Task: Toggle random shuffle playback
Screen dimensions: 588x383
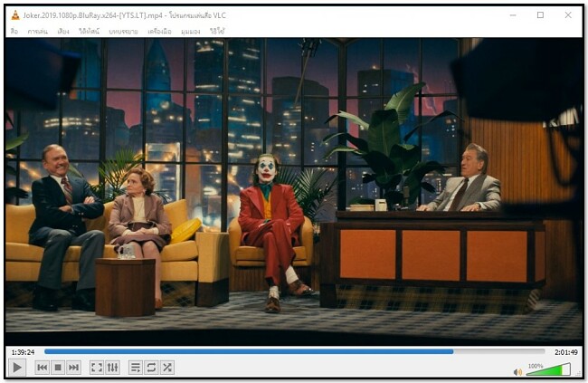Action: 167,368
